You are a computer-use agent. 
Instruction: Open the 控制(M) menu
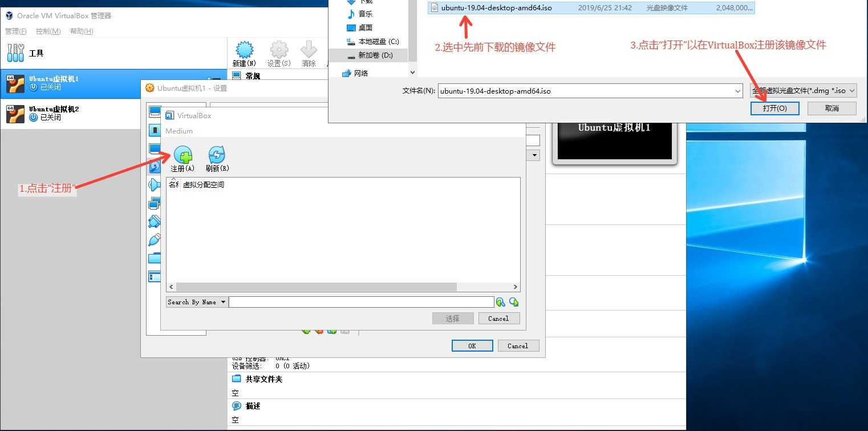(48, 31)
